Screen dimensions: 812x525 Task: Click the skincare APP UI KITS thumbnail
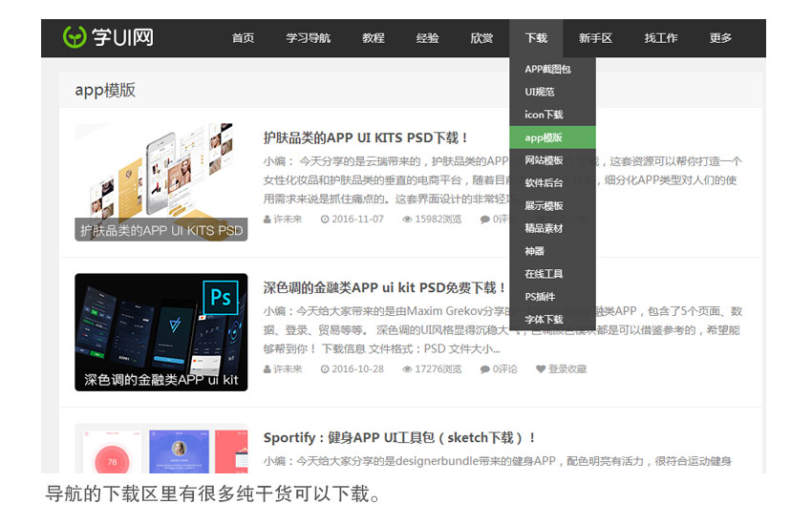pos(161,181)
